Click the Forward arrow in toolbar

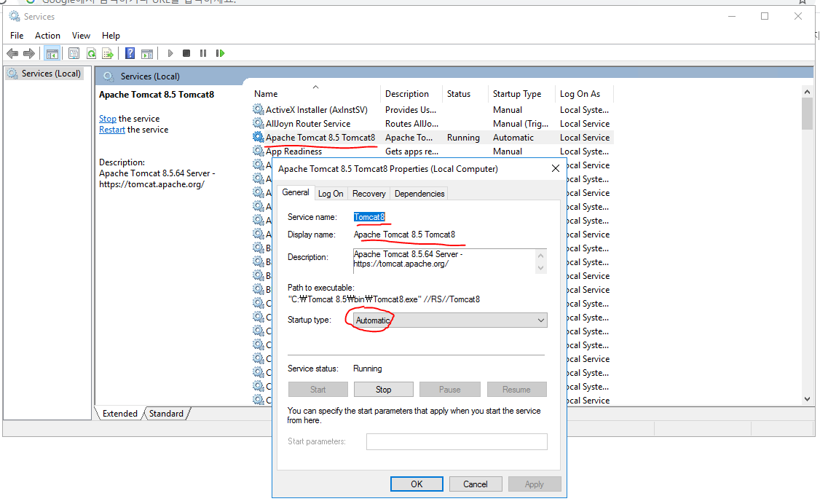click(x=29, y=53)
